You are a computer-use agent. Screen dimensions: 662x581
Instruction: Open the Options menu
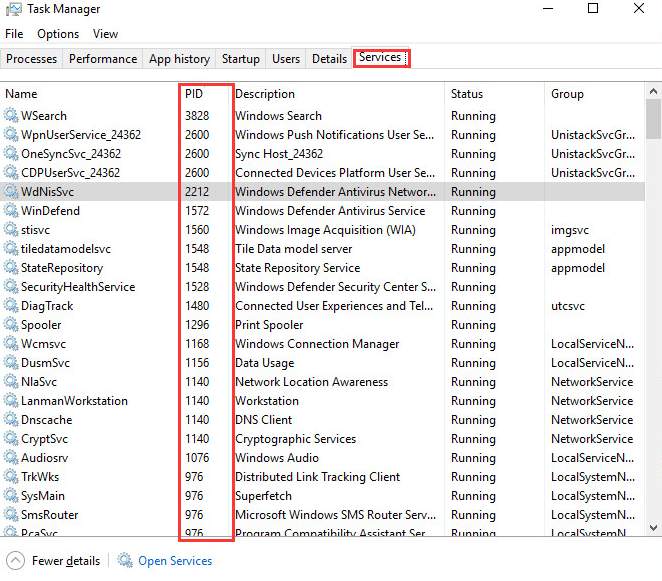point(58,34)
